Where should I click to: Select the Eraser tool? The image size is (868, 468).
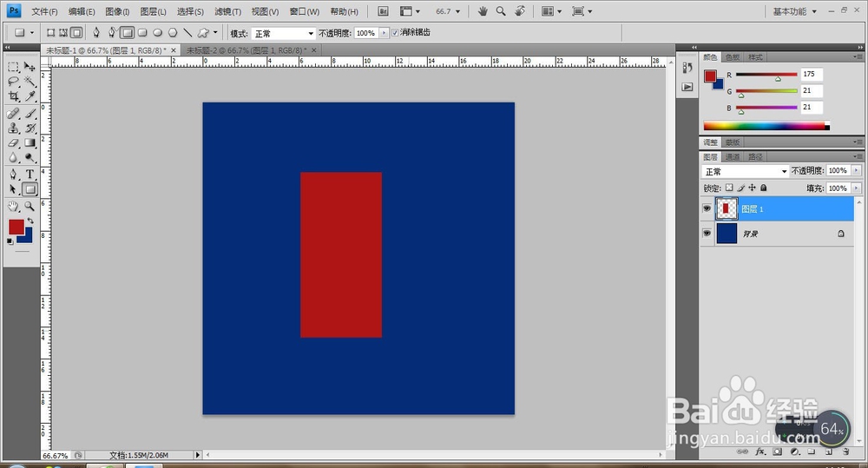[x=13, y=143]
